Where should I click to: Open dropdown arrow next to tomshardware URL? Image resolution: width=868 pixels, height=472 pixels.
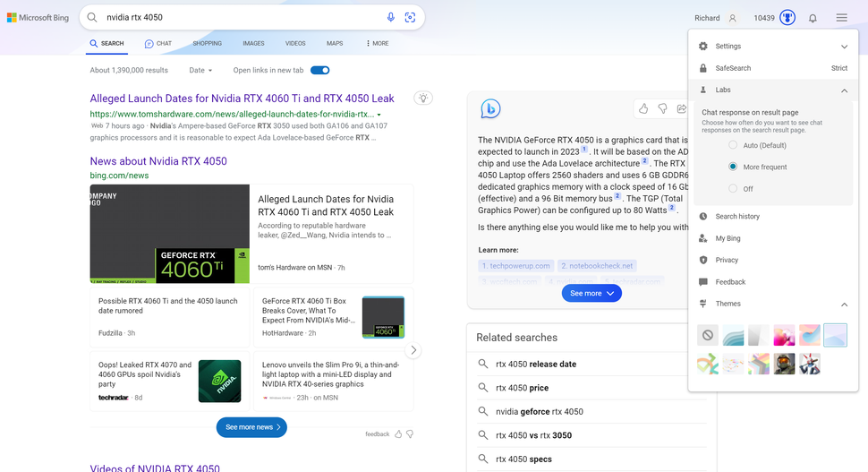point(379,115)
